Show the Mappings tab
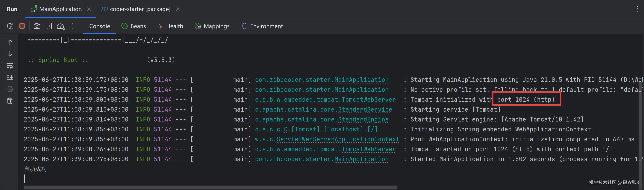The height and width of the screenshot is (190, 644). (212, 26)
